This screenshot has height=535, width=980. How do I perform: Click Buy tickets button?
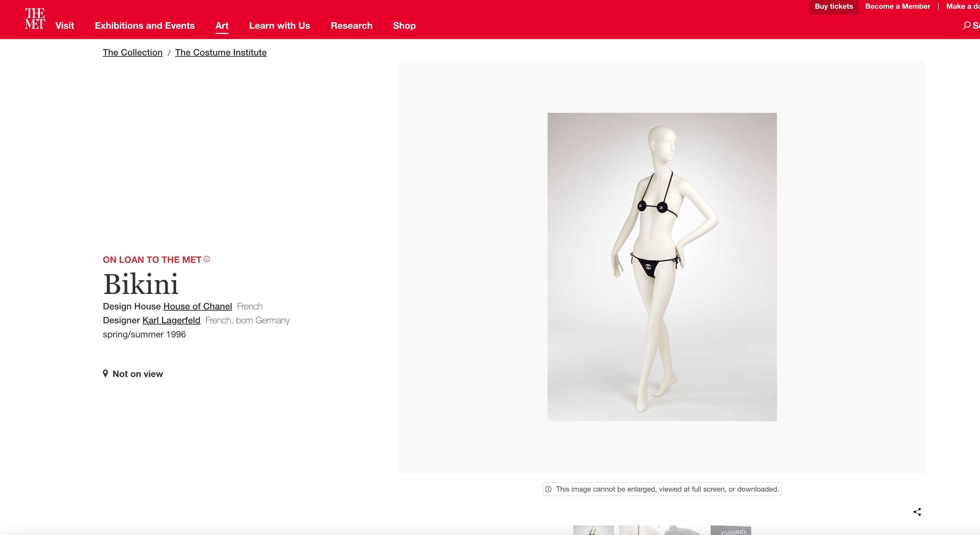click(834, 7)
